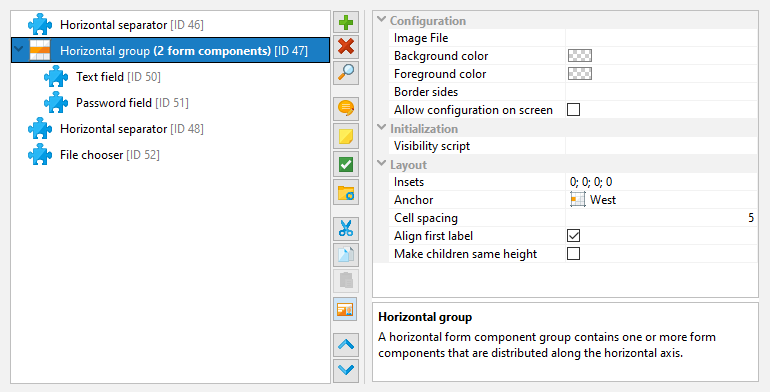Collapse the Layout property section
The height and width of the screenshot is (392, 770).
click(382, 164)
